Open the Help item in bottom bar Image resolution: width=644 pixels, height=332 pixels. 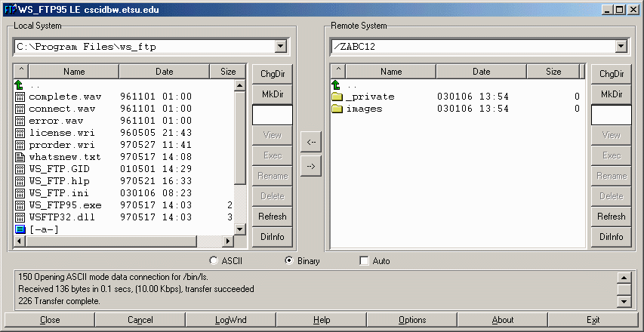point(322,320)
